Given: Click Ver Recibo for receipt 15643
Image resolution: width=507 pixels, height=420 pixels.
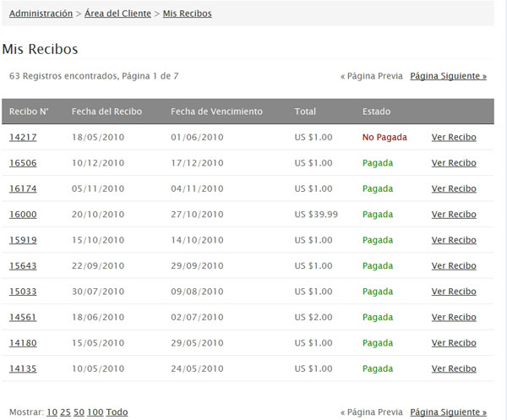Looking at the screenshot, I should (454, 265).
